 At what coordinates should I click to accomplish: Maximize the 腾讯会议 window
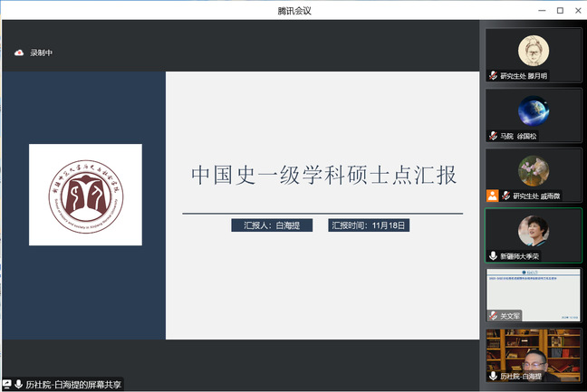[x=560, y=10]
